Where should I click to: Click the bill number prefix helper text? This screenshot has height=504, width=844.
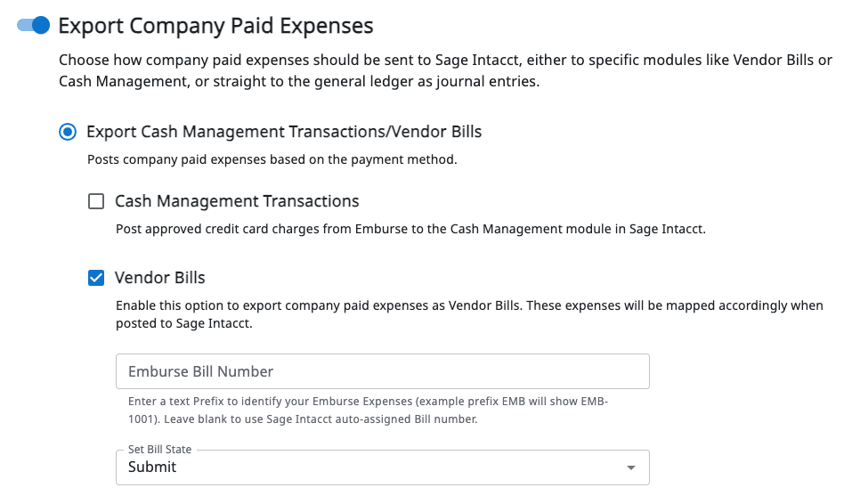click(x=368, y=402)
